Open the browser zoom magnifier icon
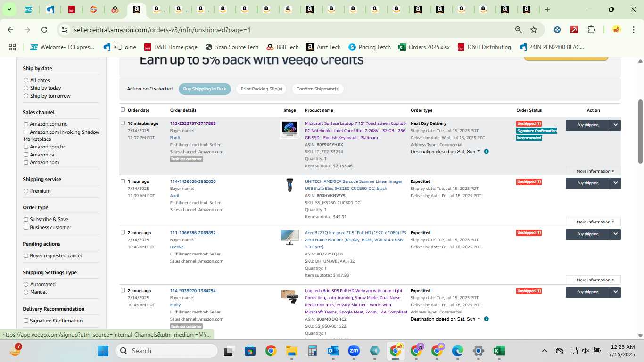The width and height of the screenshot is (644, 362). pyautogui.click(x=519, y=30)
